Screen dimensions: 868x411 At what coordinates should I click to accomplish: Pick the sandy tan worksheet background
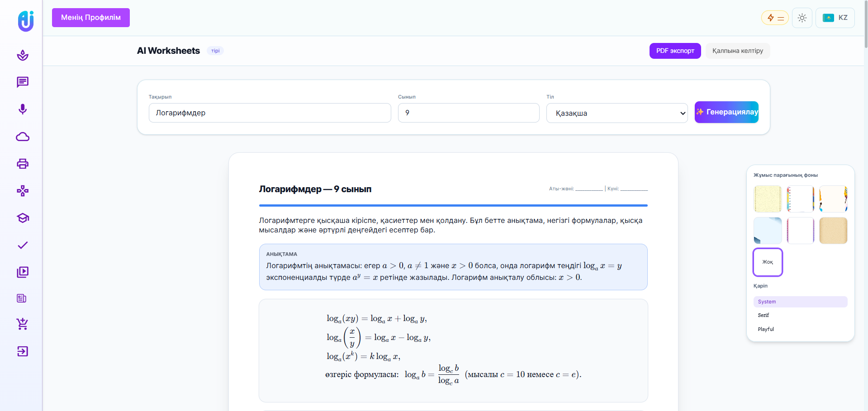pos(833,231)
